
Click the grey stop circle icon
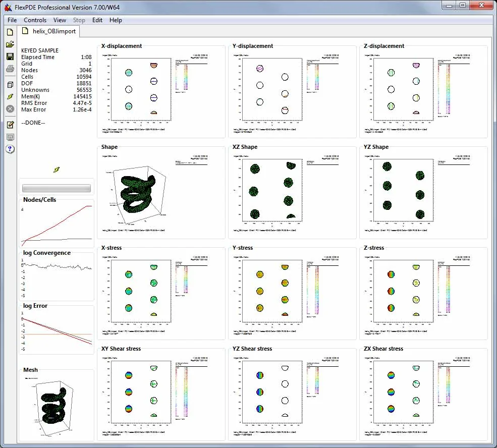[10, 108]
